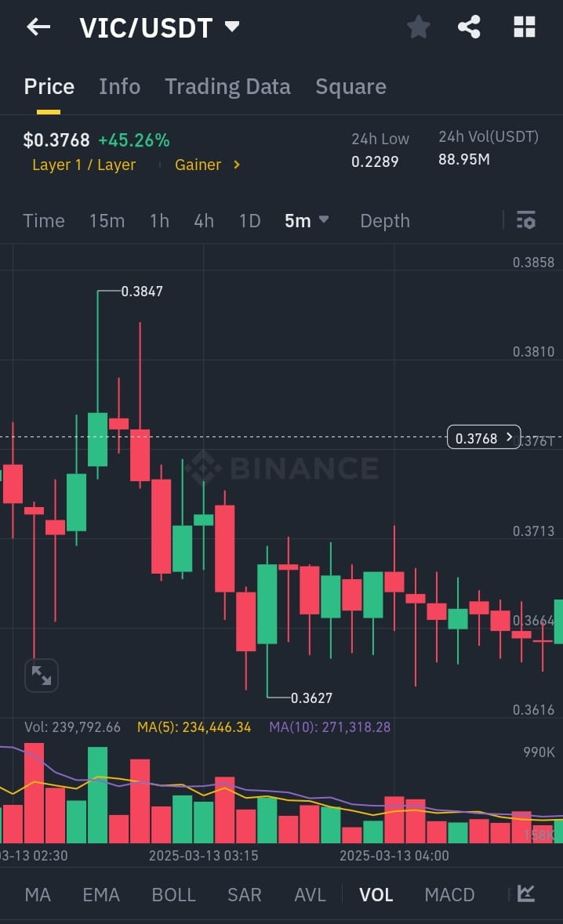Tap the share icon
This screenshot has height=924, width=563.
pyautogui.click(x=469, y=27)
